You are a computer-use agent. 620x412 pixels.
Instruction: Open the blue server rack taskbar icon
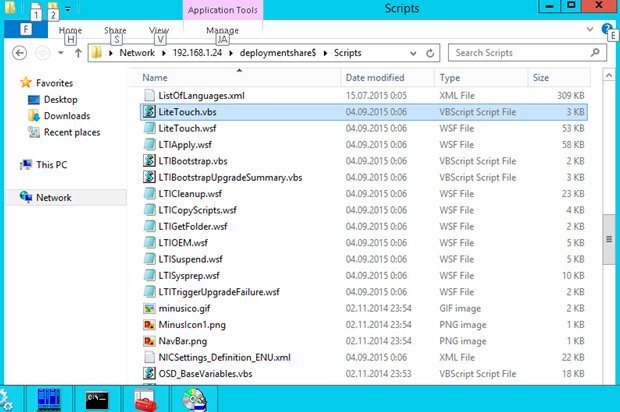coord(49,400)
